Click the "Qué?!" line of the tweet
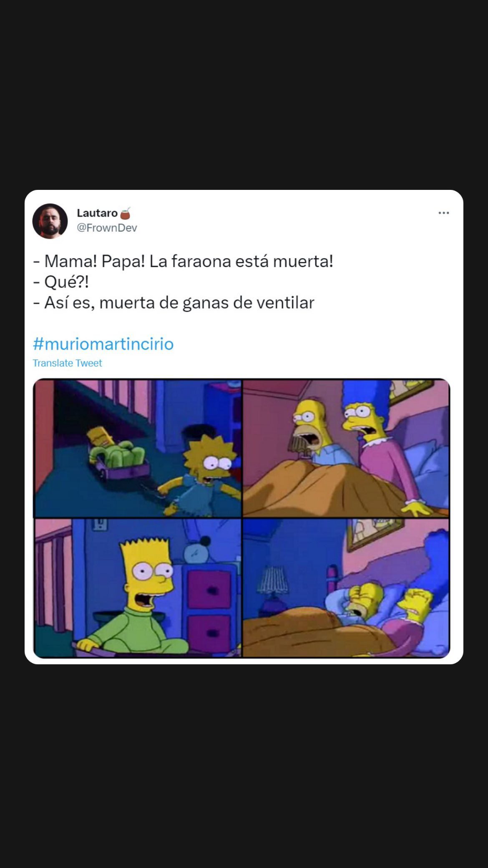This screenshot has width=488, height=868. [x=61, y=282]
